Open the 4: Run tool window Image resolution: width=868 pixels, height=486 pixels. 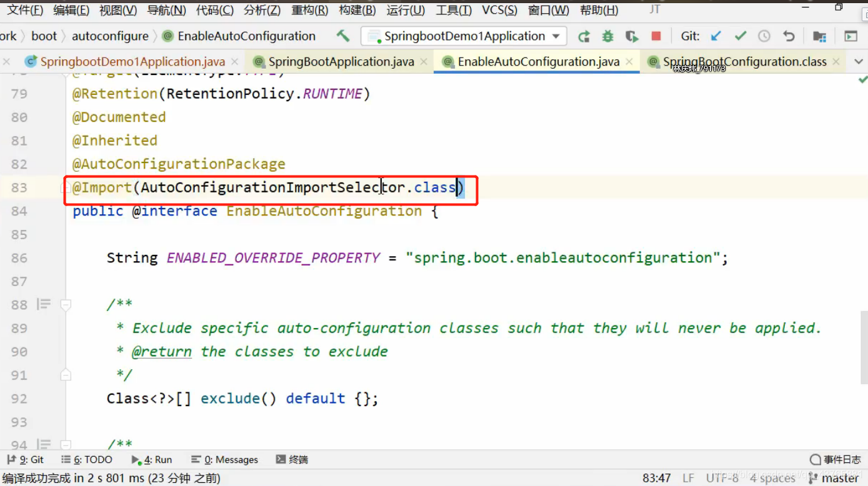(152, 459)
